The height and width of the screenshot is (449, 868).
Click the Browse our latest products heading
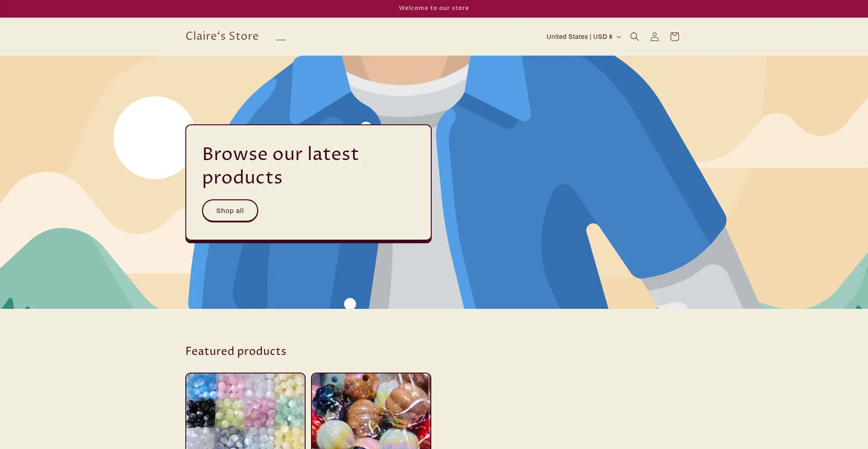point(280,165)
